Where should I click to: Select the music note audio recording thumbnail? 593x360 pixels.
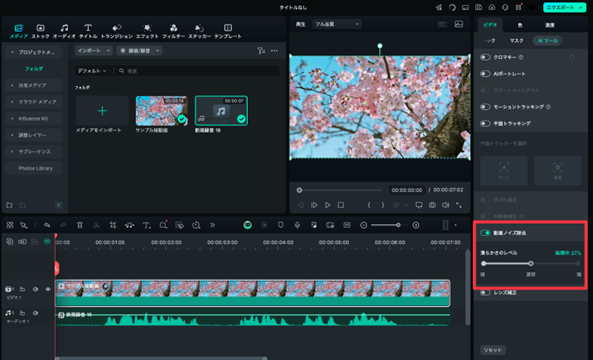click(x=221, y=111)
